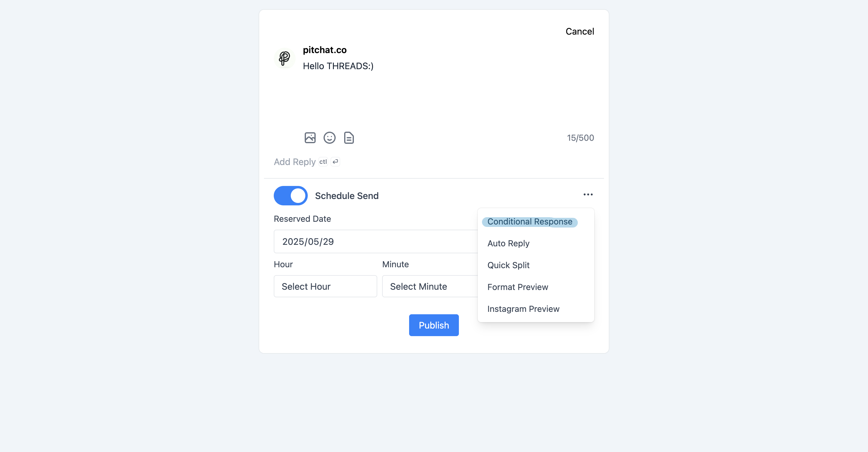The width and height of the screenshot is (868, 452).
Task: Click the enter key icon beside Add Reply
Action: [335, 162]
